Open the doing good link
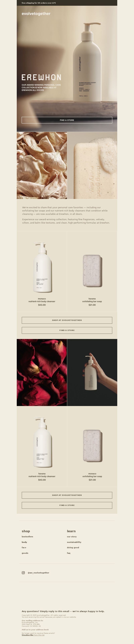 73,548
